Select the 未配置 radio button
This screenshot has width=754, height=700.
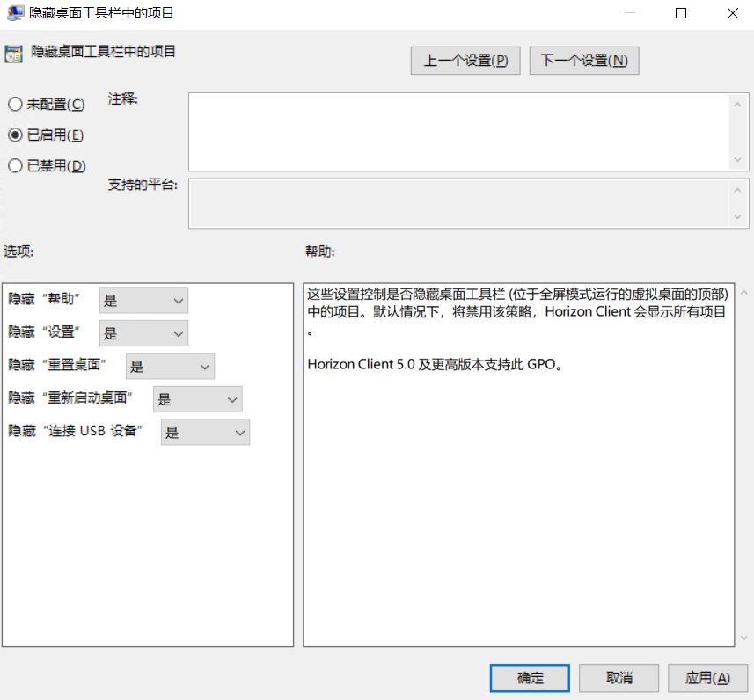[x=14, y=104]
